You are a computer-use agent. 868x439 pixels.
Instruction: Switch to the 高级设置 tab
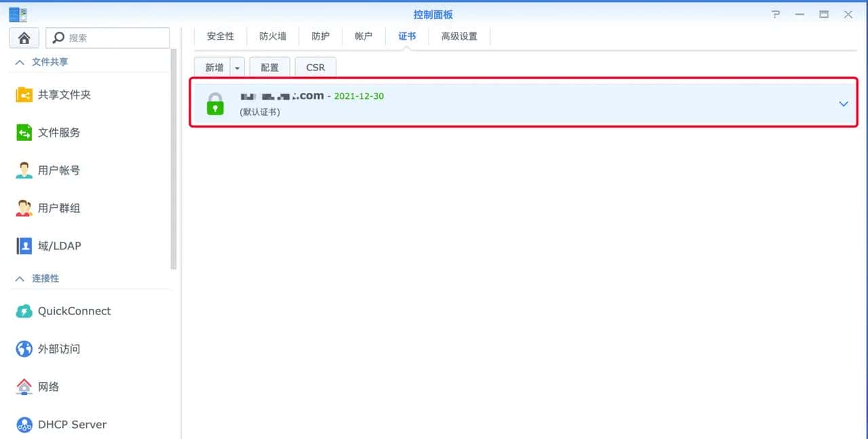pos(460,36)
